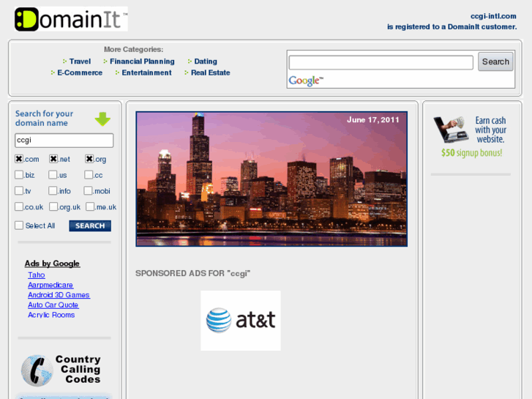Check the .us checkbox

(x=53, y=174)
